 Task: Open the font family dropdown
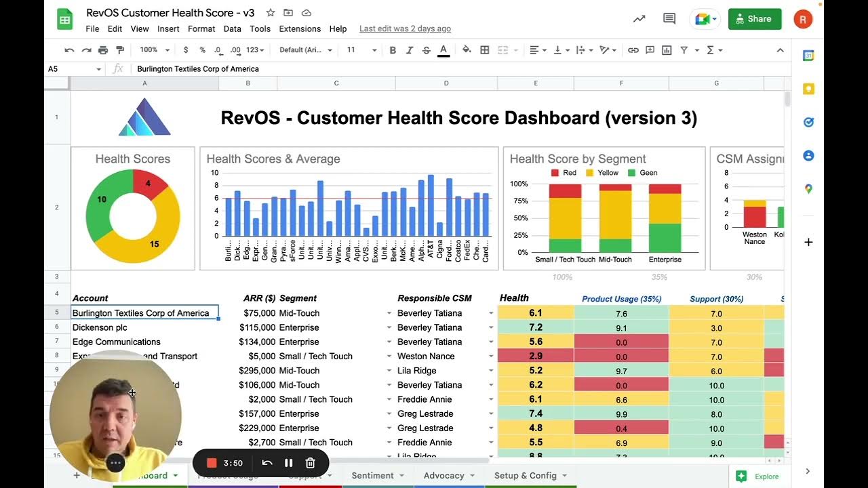(x=306, y=50)
